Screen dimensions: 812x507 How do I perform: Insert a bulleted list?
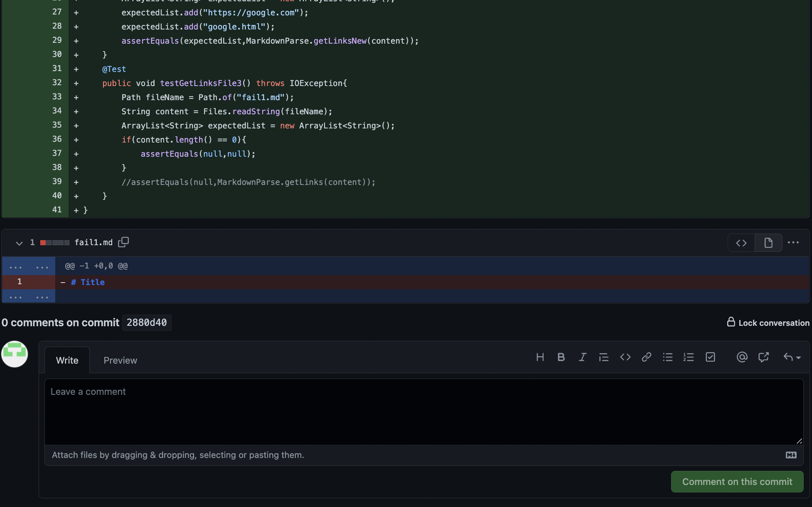tap(667, 357)
